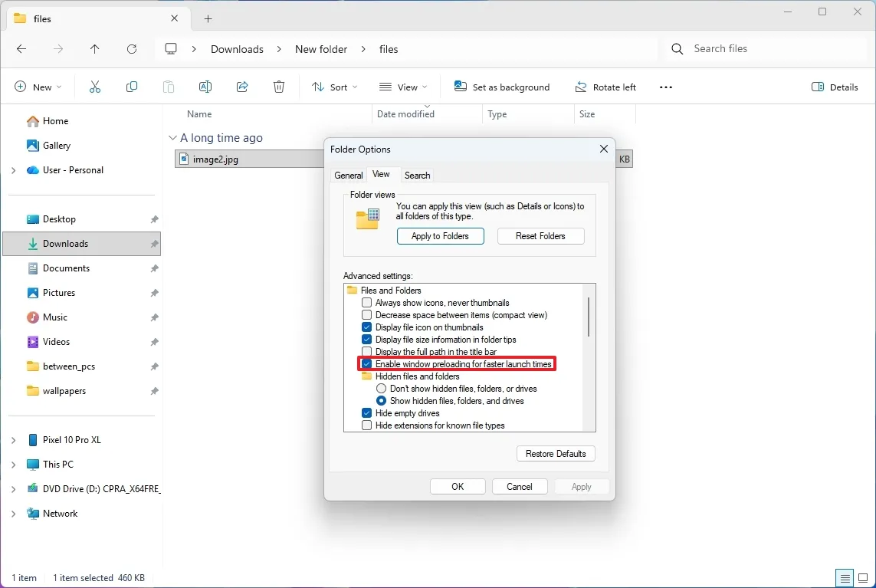Refresh the current folder view
This screenshot has width=876, height=588.
(132, 49)
